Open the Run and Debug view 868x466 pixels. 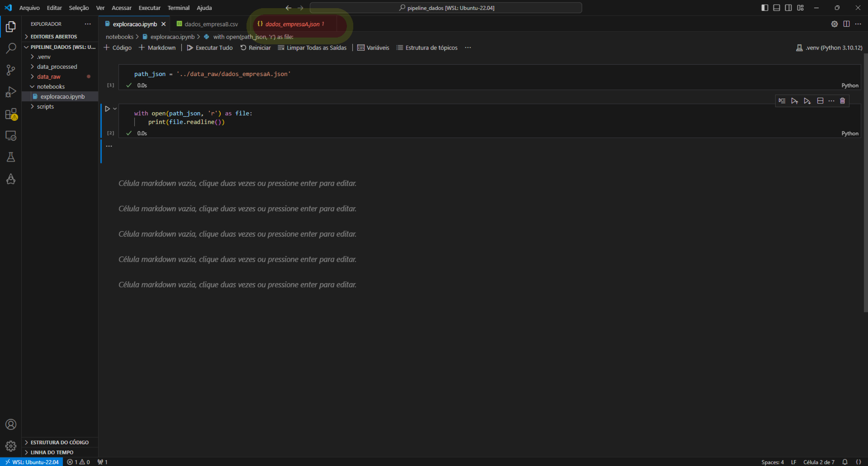coord(11,92)
